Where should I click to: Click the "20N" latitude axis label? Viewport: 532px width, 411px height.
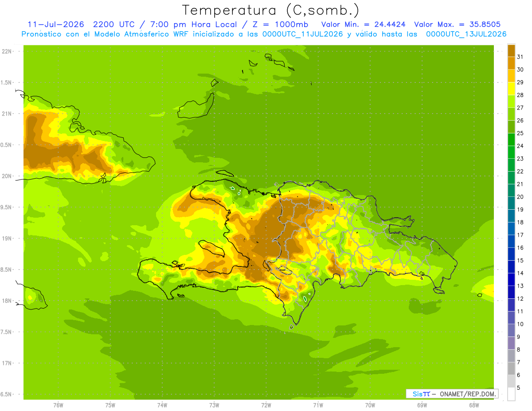[6, 176]
